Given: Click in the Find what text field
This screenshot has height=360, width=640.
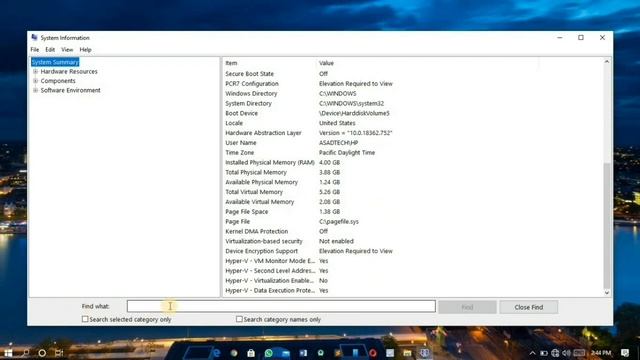Looking at the screenshot, I should [x=281, y=306].
